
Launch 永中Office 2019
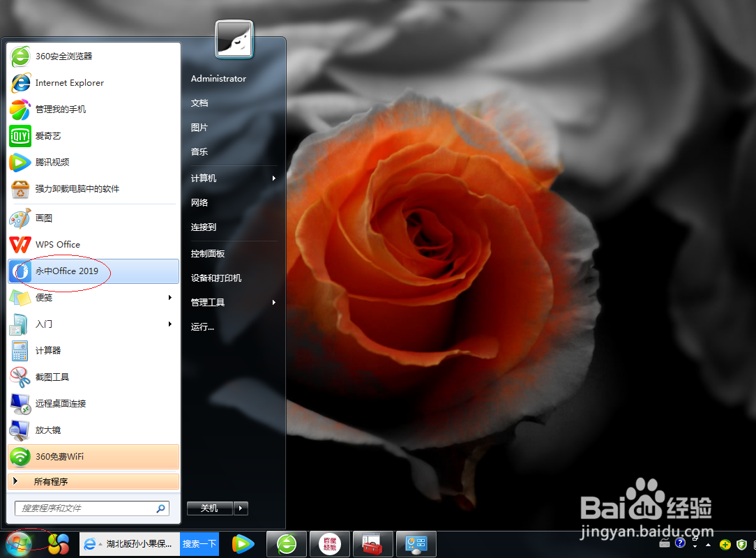point(93,271)
